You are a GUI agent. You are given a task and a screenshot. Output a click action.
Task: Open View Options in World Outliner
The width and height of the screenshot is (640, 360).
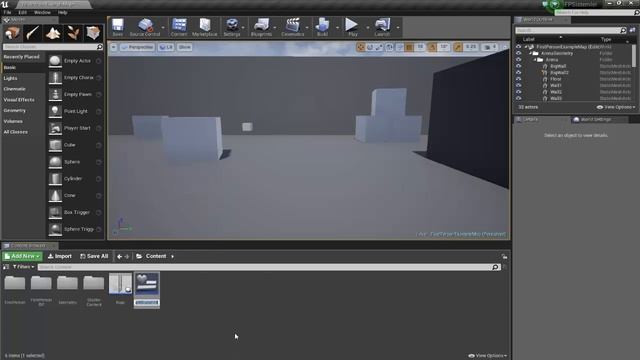point(616,107)
